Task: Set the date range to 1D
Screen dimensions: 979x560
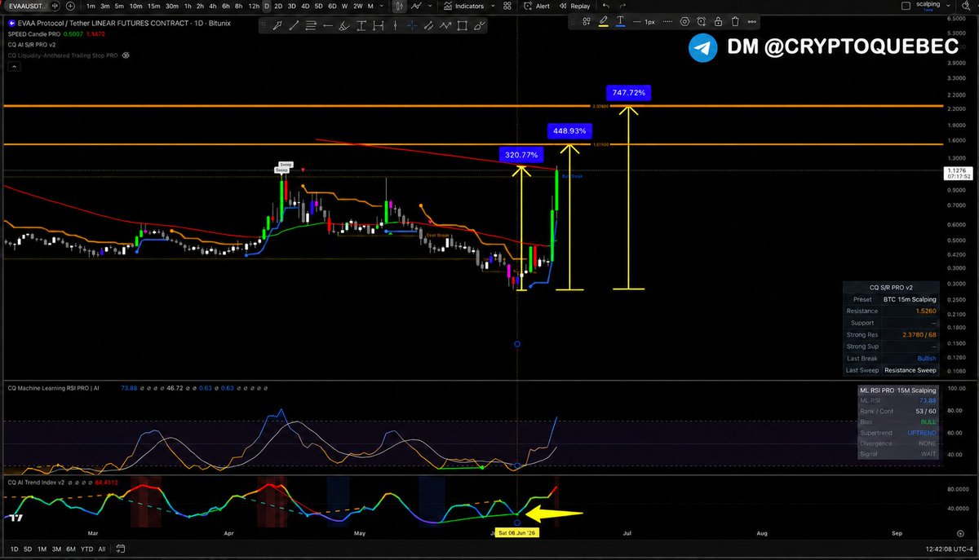Action: tap(13, 549)
